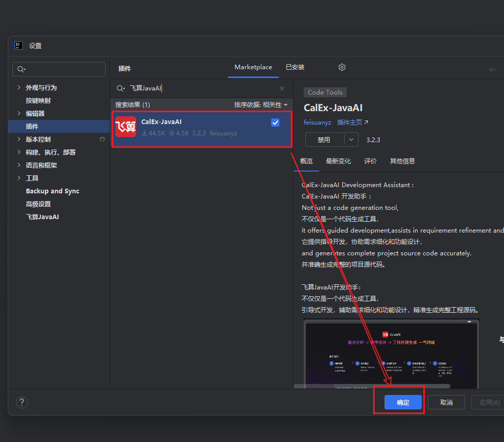Switch to the Marketplace tab
This screenshot has width=504, height=442.
pyautogui.click(x=253, y=67)
